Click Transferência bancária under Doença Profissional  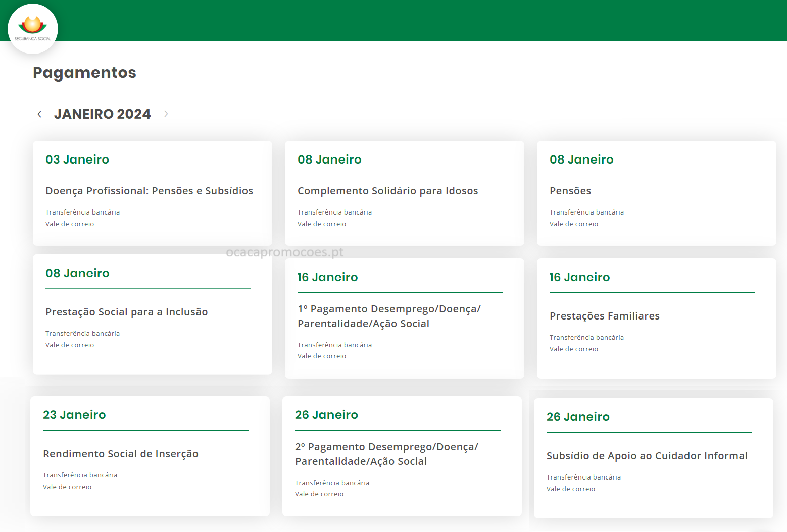pyautogui.click(x=82, y=212)
